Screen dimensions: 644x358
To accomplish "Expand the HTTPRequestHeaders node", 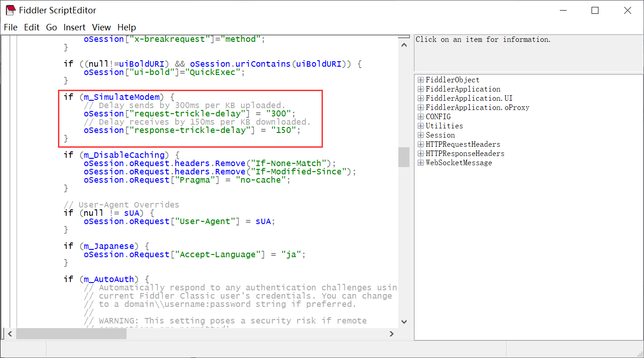I will tap(420, 144).
